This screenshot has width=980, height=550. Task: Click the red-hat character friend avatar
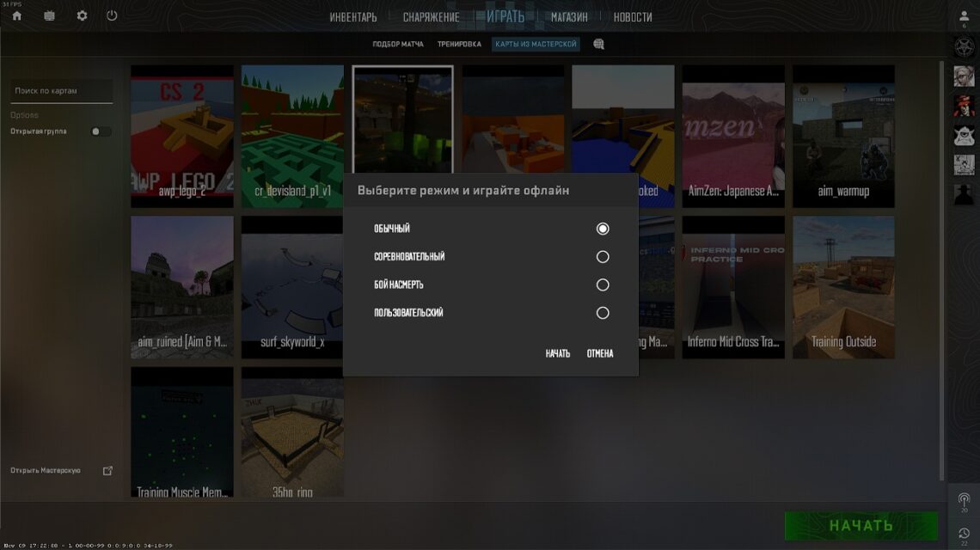click(x=963, y=105)
